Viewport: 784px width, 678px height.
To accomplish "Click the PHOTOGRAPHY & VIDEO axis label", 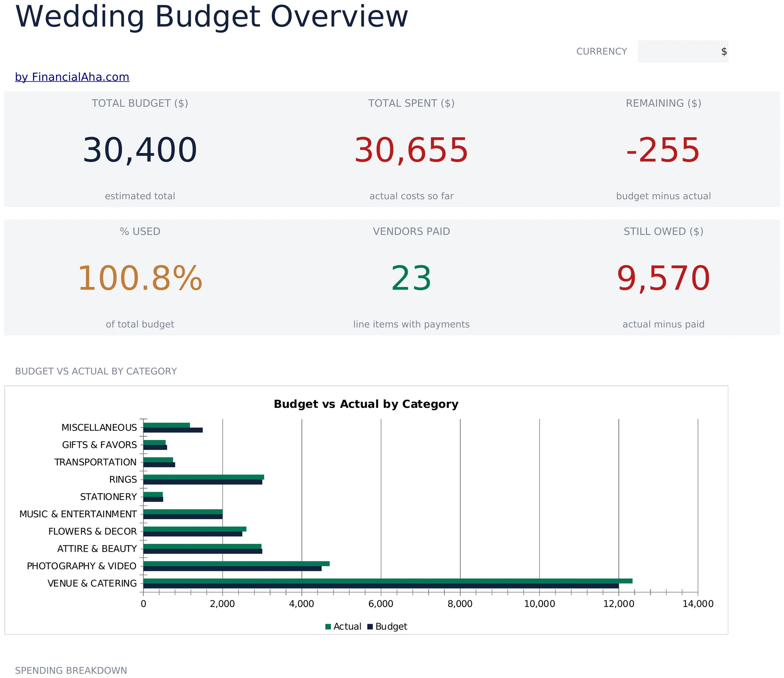I will [x=82, y=566].
